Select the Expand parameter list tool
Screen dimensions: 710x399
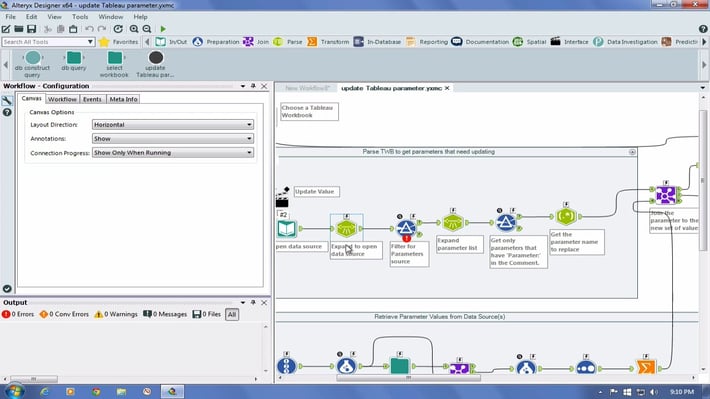click(452, 222)
